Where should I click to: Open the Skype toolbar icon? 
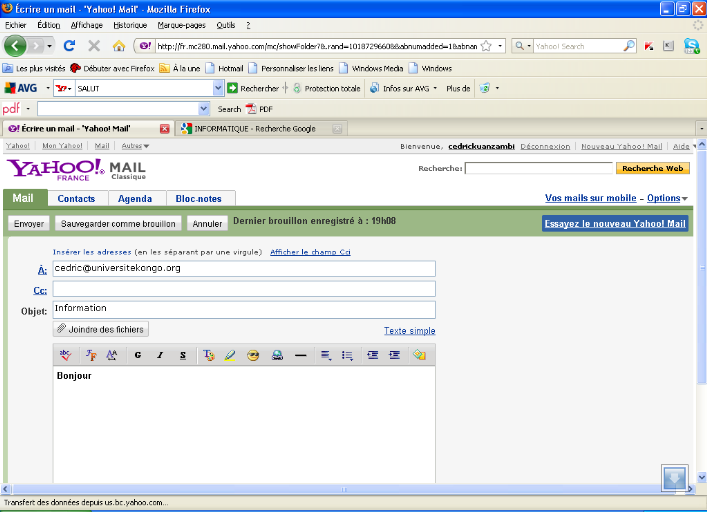pos(691,46)
